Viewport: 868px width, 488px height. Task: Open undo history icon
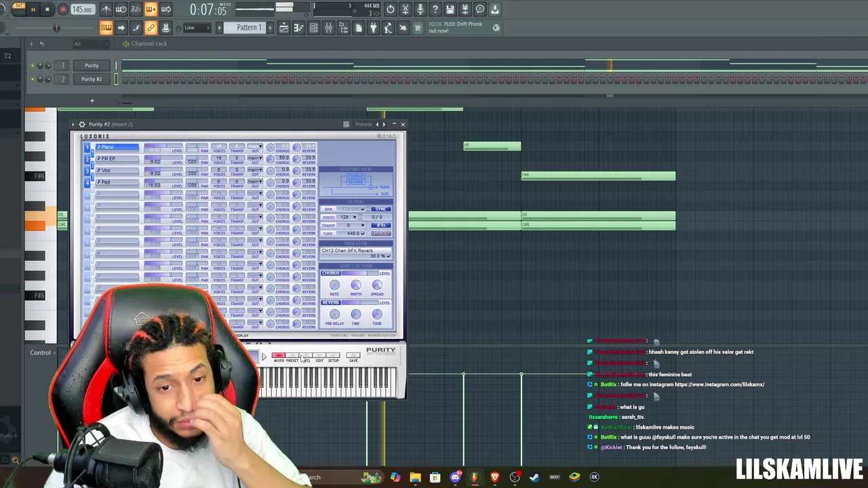(391, 9)
